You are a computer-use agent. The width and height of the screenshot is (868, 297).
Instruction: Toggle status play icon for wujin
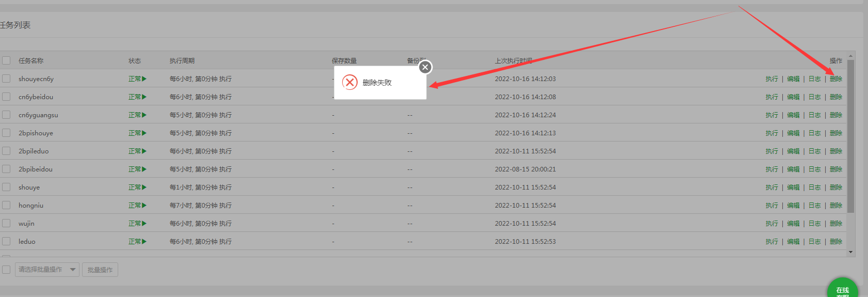coord(144,223)
